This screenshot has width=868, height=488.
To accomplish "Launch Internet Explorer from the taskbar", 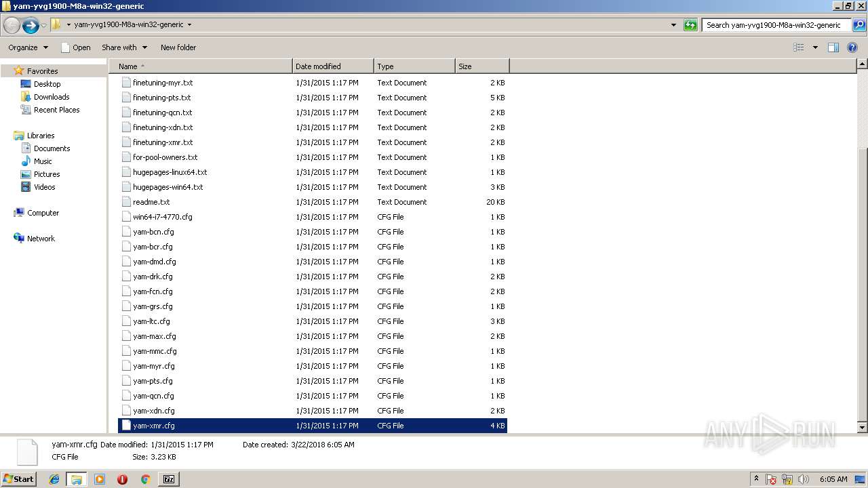I will [54, 479].
